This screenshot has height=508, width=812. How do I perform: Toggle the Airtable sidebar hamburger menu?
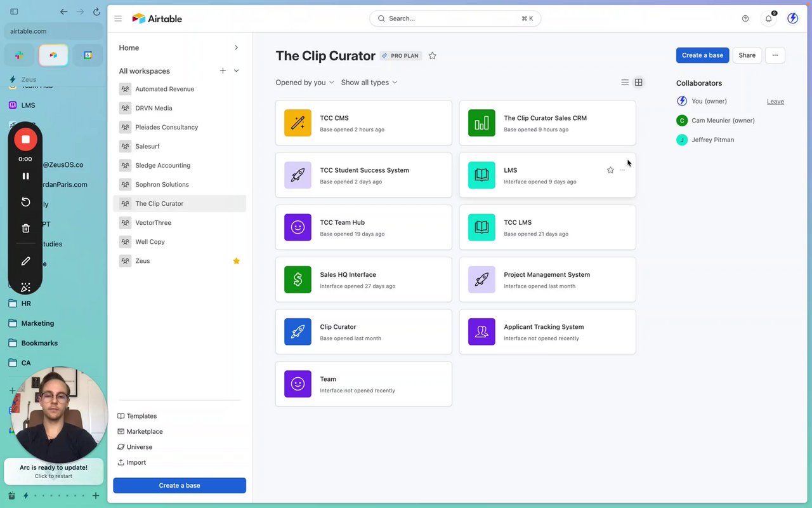coord(118,18)
